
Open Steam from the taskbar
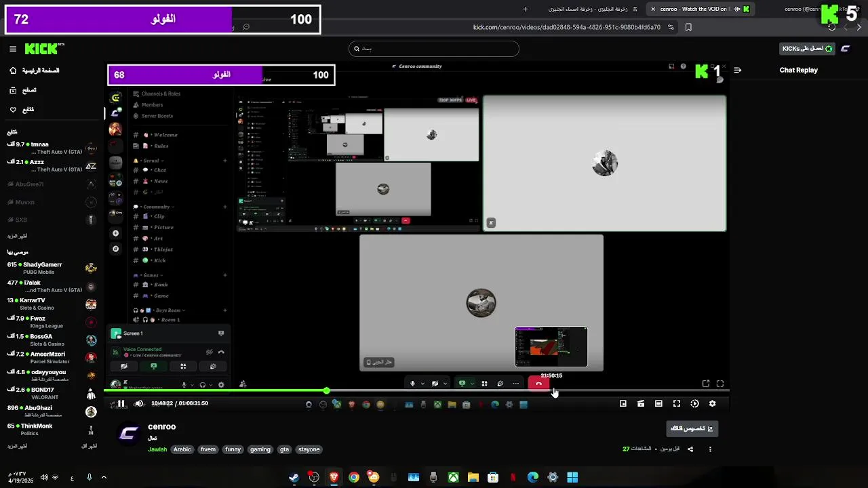tap(294, 477)
